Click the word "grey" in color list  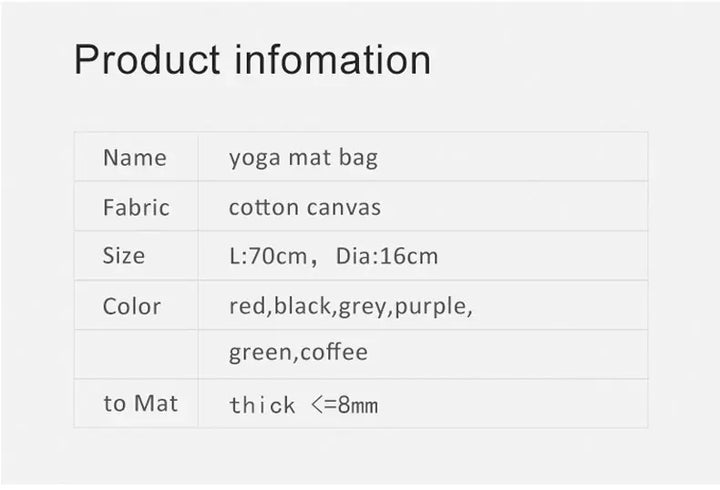point(363,306)
